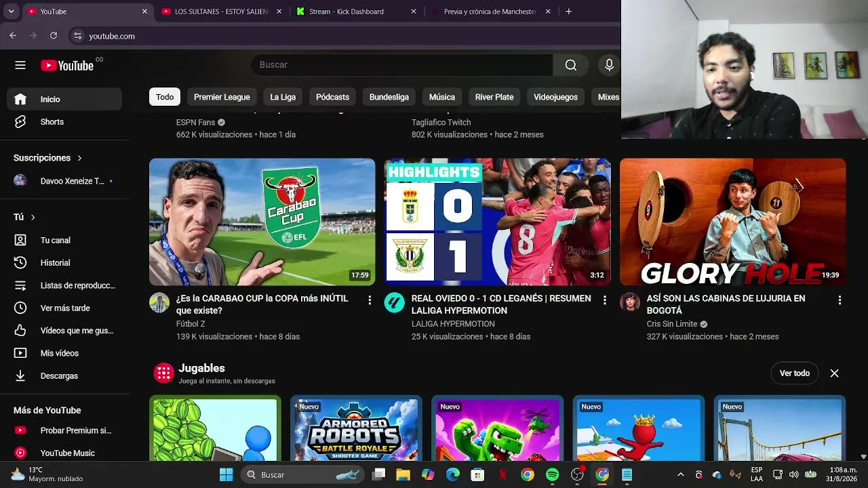Viewport: 868px width, 488px height.
Task: Filter by Bundesliga chip
Action: click(x=389, y=97)
